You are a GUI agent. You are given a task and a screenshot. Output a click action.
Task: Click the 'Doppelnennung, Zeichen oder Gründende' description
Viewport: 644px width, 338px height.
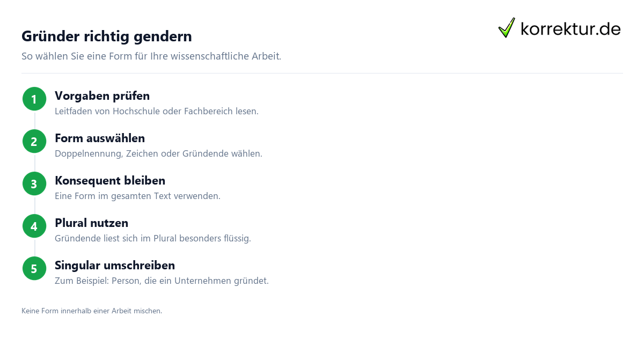[x=158, y=153]
